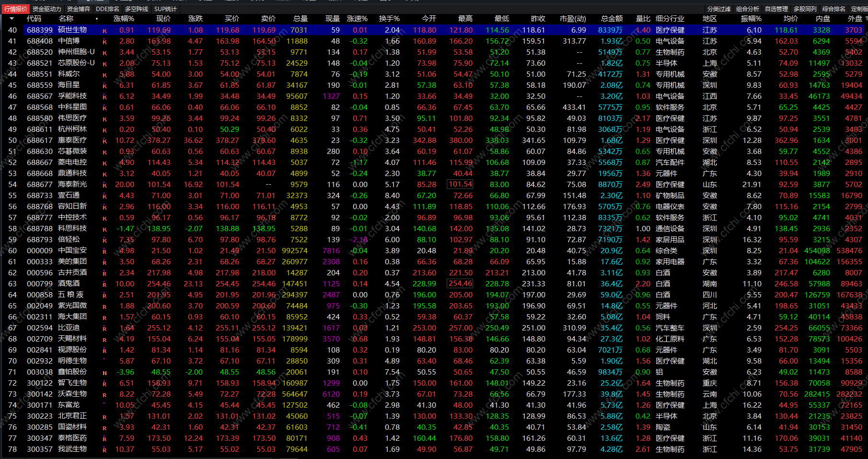868x459 pixels.
Task: Open 自选管理 watchlist management
Action: (776, 9)
